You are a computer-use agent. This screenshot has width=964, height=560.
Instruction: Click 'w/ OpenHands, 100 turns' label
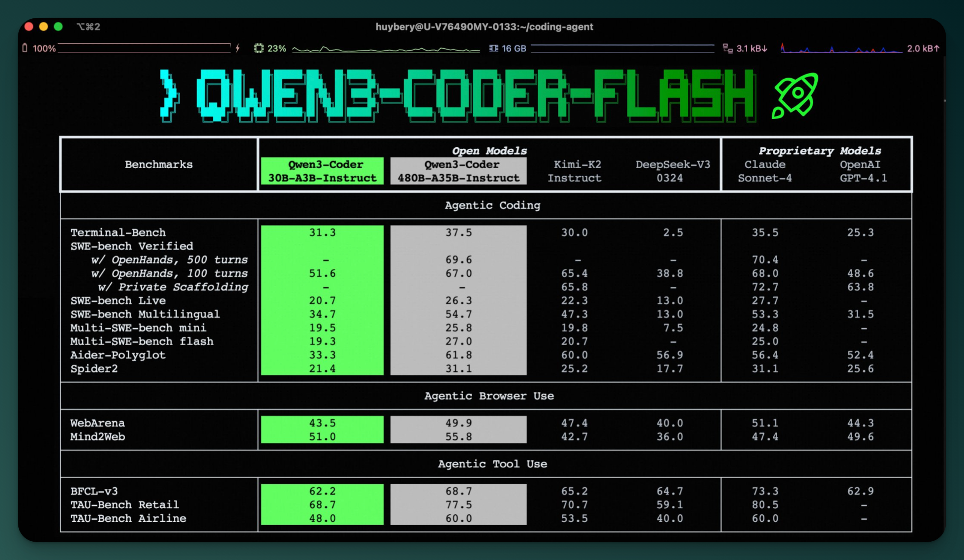169,273
